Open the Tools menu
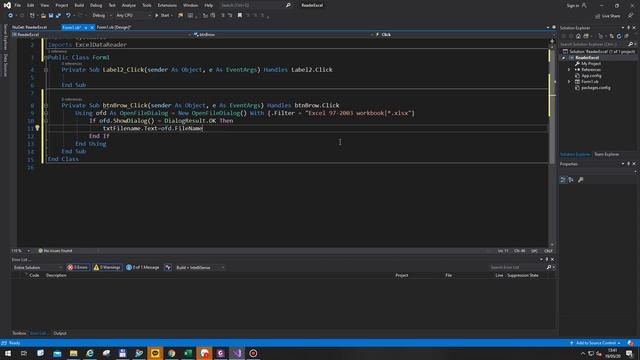The height and width of the screenshot is (360, 640). [x=147, y=5]
